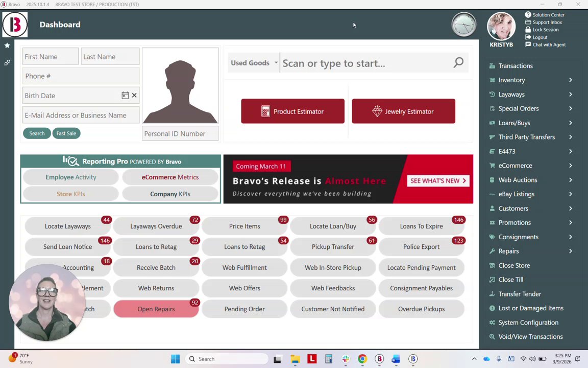Open Calculator from the taskbar

point(329,359)
